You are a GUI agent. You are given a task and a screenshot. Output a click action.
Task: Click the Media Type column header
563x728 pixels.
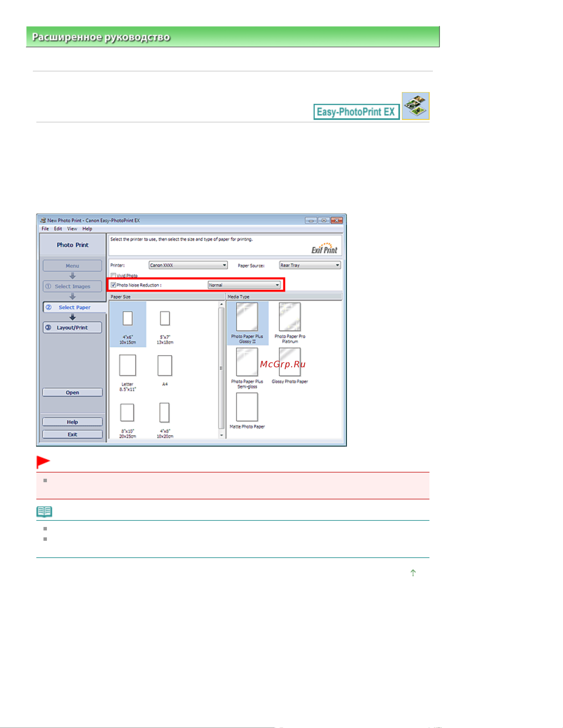[284, 297]
